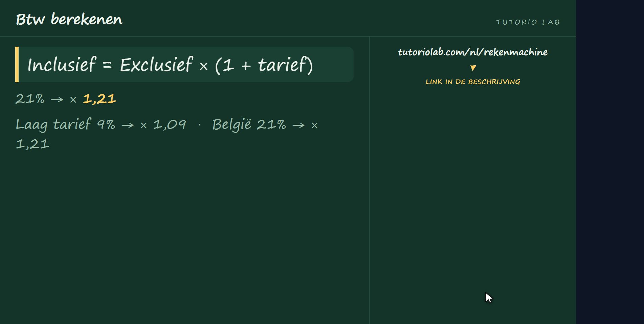Click the 1,09 multiplier value

pyautogui.click(x=170, y=125)
